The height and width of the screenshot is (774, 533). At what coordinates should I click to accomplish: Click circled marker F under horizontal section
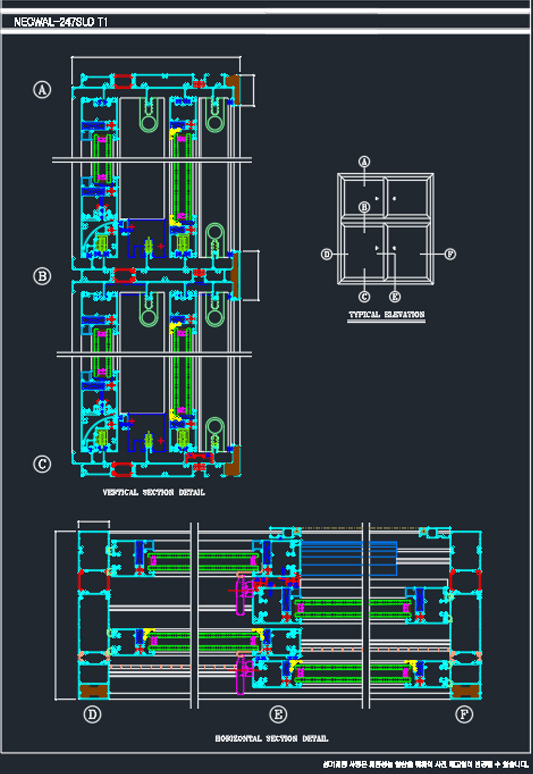point(464,714)
